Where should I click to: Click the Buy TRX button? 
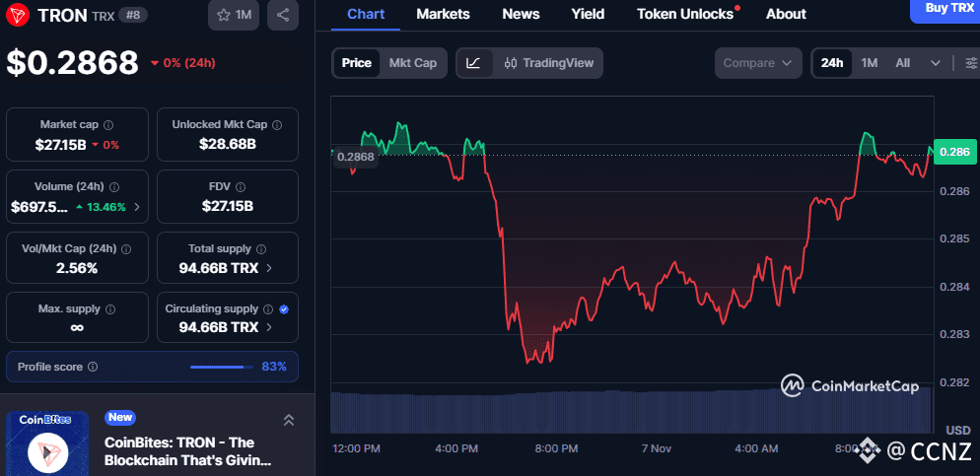click(949, 8)
